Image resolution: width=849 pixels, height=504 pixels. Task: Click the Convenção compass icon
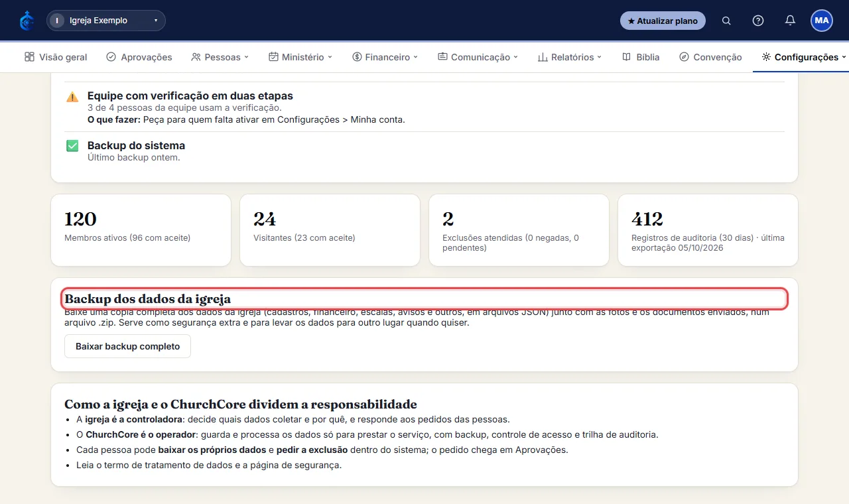[685, 57]
